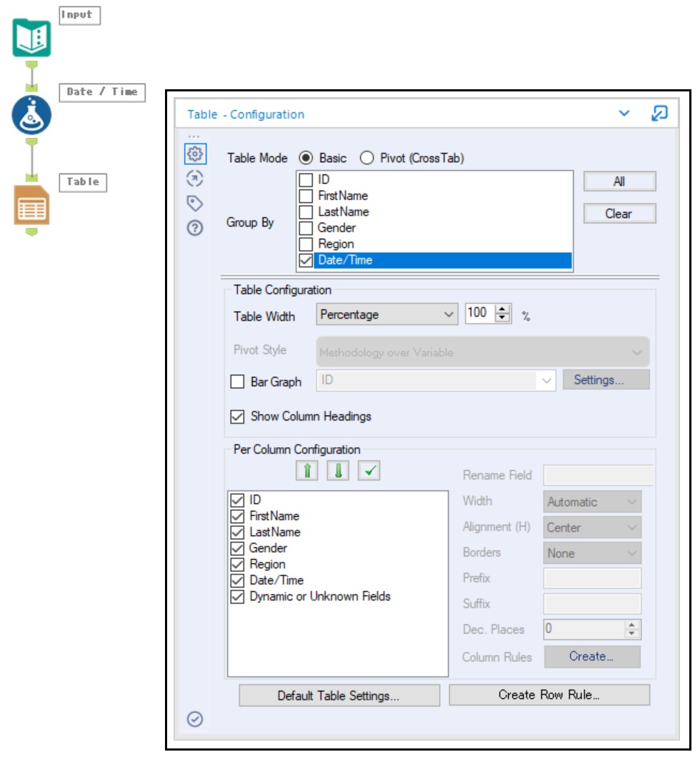Click the Rename Field input box
The height and width of the screenshot is (757, 700).
pyautogui.click(x=598, y=475)
